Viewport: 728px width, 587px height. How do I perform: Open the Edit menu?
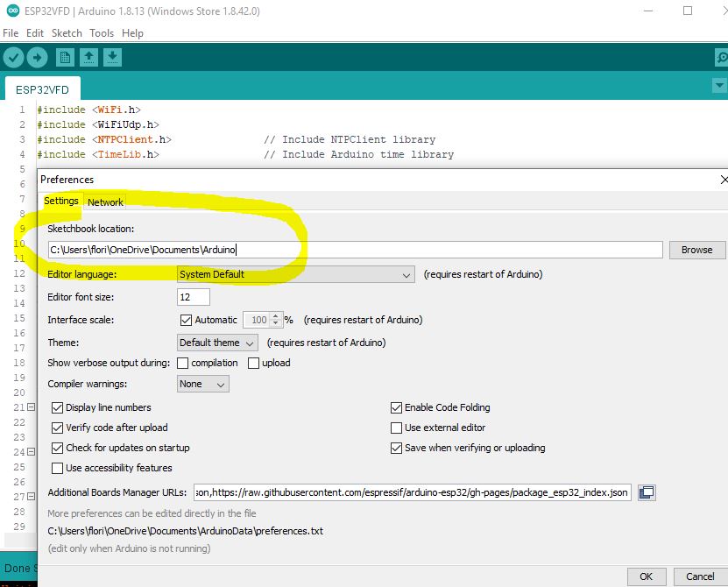(x=35, y=33)
